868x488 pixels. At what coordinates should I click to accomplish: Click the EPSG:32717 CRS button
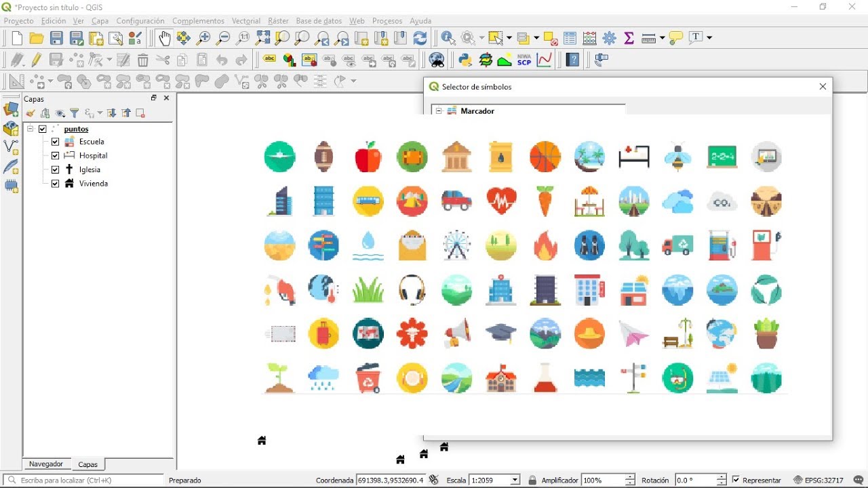tap(818, 480)
